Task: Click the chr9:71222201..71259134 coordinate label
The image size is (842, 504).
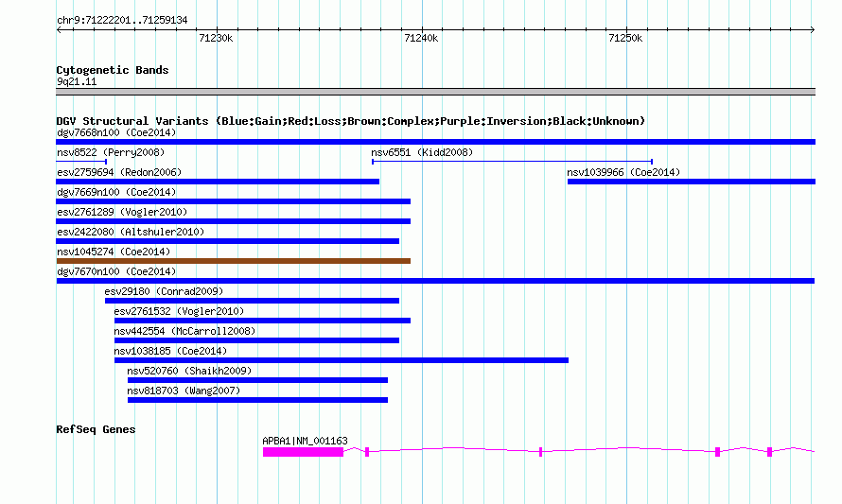Action: tap(122, 21)
